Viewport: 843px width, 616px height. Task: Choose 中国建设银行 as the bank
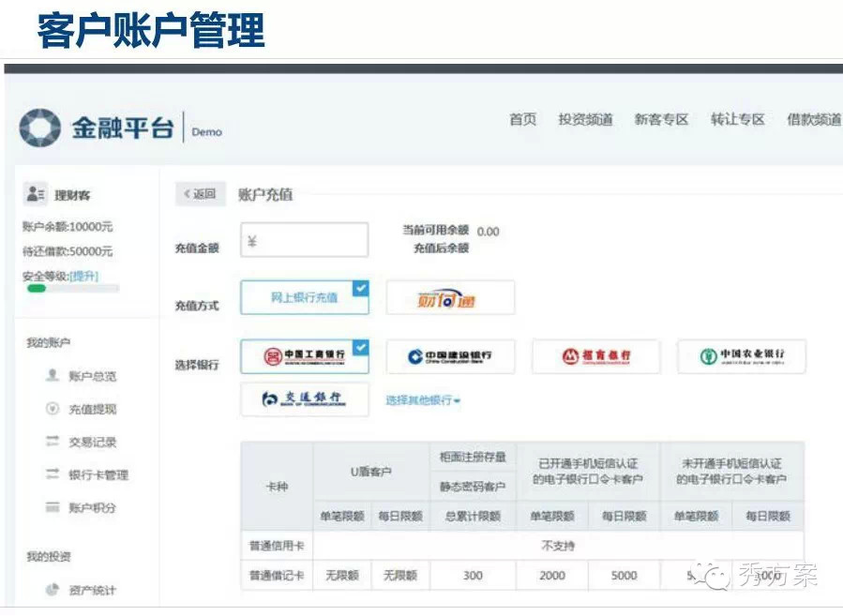[x=450, y=356]
